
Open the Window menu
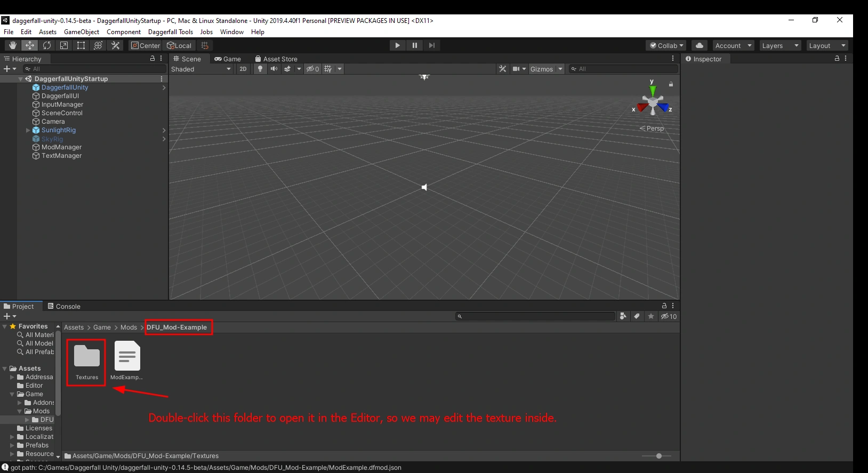[x=232, y=32]
